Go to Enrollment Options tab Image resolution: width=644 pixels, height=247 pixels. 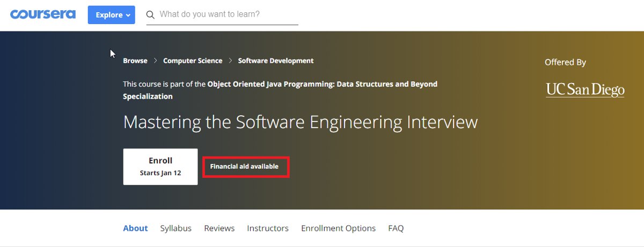339,228
